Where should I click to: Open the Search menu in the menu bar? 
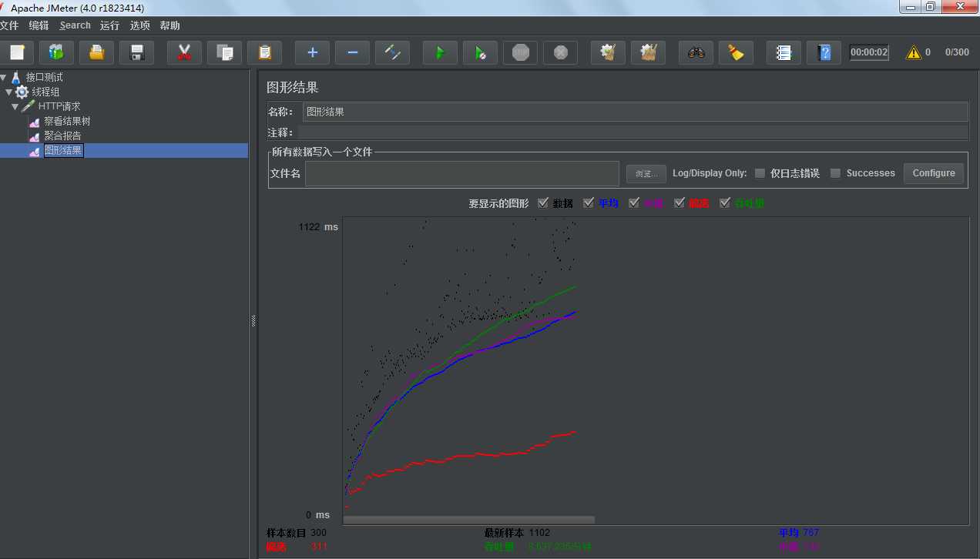coord(75,25)
